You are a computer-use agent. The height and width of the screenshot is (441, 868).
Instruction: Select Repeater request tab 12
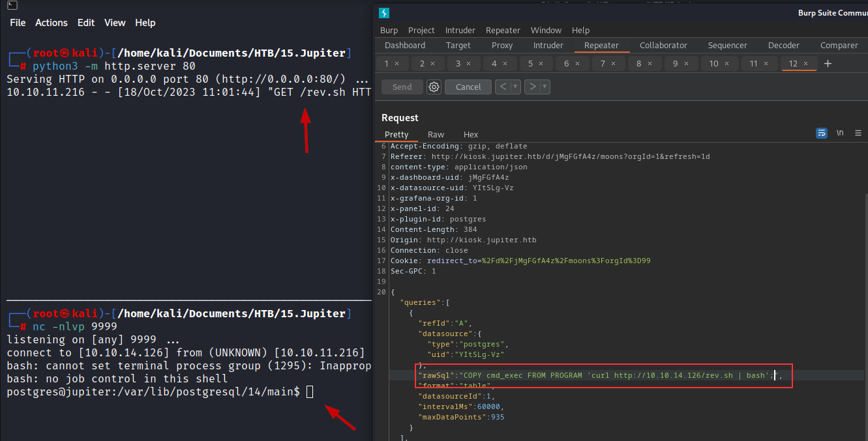click(x=793, y=64)
